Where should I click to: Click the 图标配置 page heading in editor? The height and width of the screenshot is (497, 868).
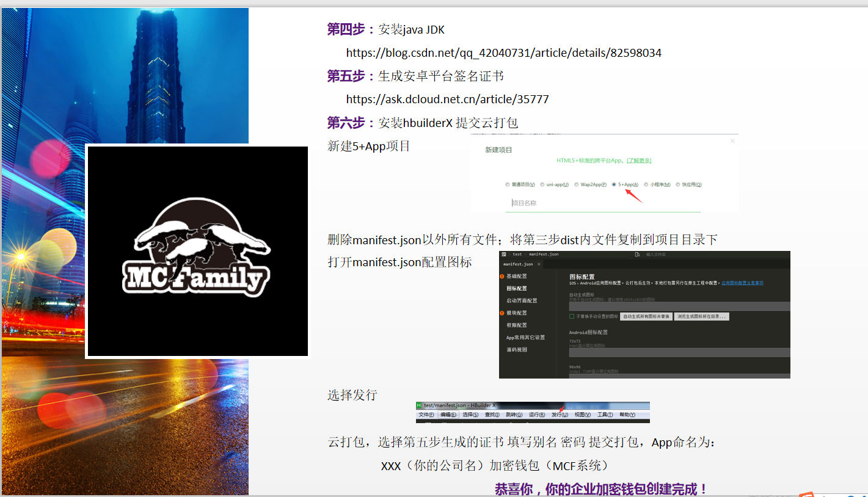coord(582,277)
